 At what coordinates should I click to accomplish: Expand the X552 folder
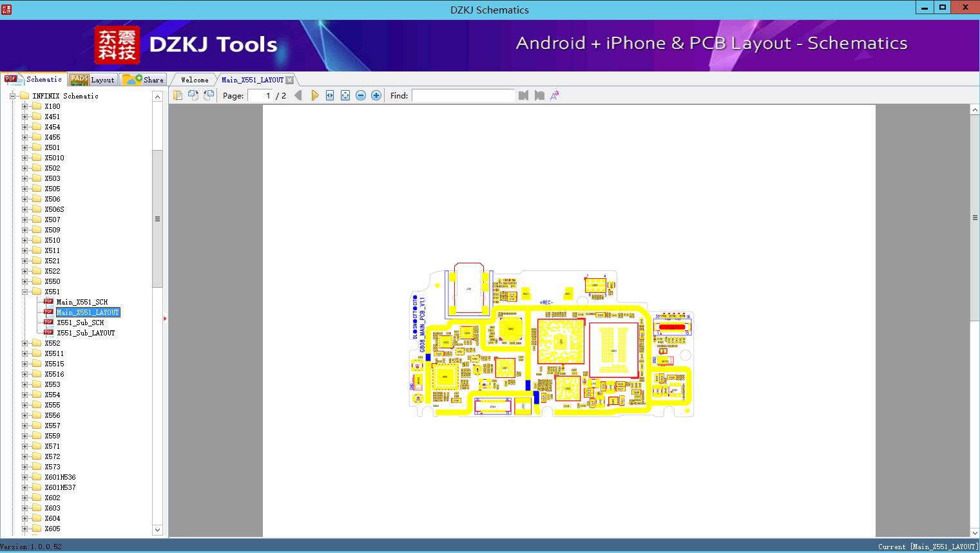(25, 343)
